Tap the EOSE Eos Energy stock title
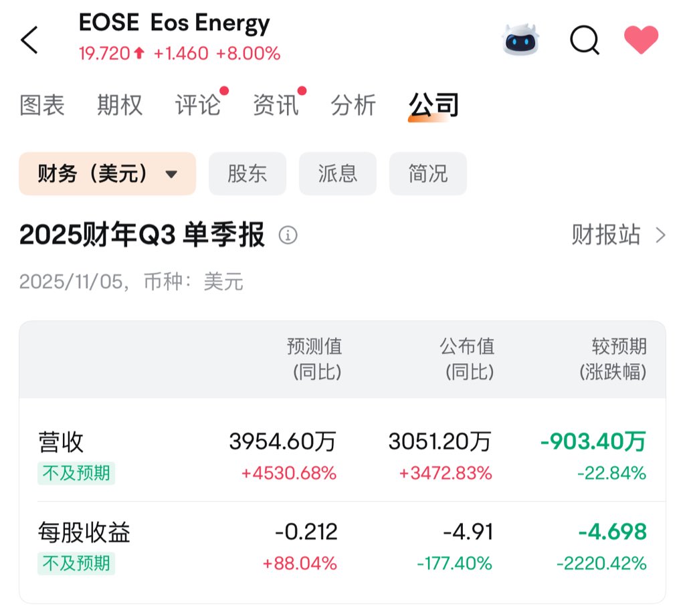Viewport: 685px width, 616px height. coord(175,24)
